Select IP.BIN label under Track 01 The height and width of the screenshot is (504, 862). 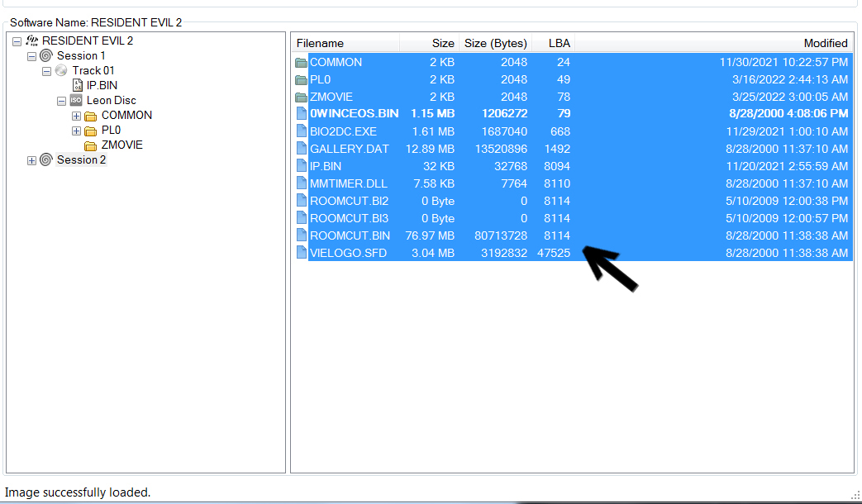[x=102, y=85]
